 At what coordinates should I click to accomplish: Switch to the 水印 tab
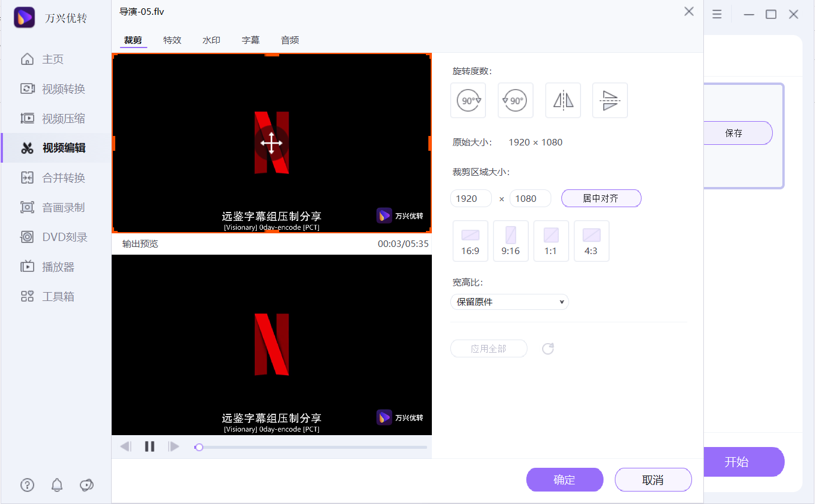(x=211, y=40)
